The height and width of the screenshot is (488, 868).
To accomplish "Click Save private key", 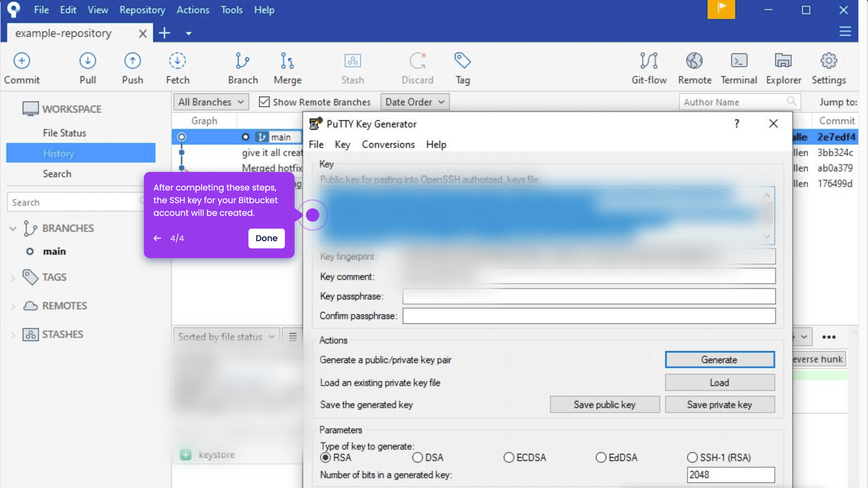I will point(719,405).
